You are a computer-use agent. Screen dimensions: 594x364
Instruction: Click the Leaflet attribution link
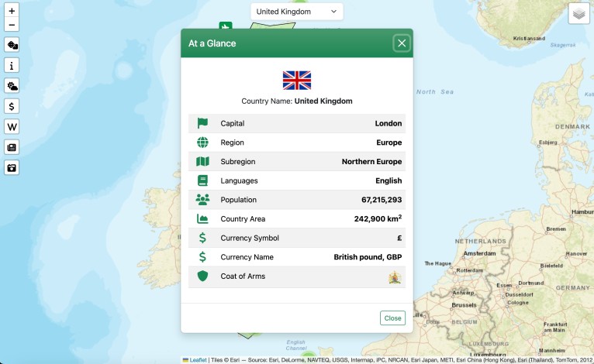click(x=198, y=359)
